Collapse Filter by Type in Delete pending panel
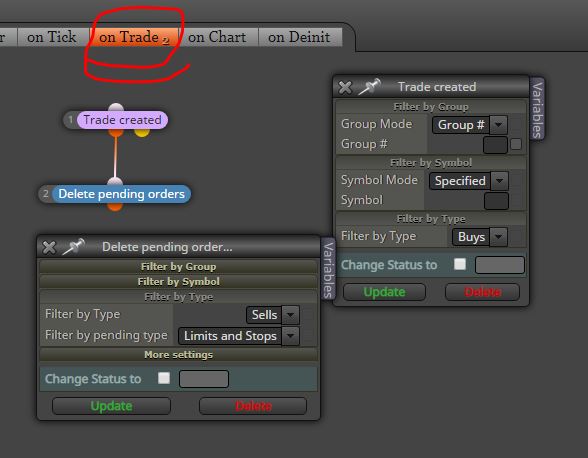 178,297
